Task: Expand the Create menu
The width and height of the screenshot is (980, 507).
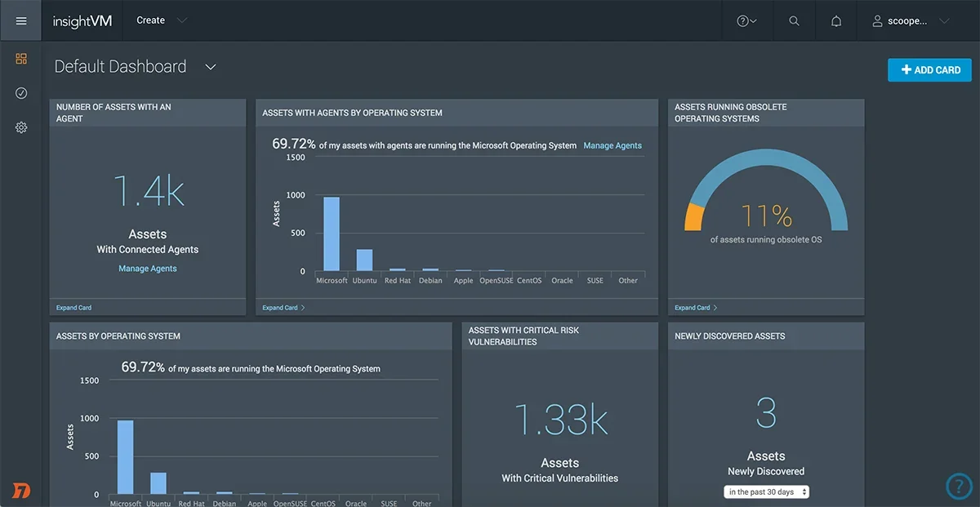Action: 161,20
